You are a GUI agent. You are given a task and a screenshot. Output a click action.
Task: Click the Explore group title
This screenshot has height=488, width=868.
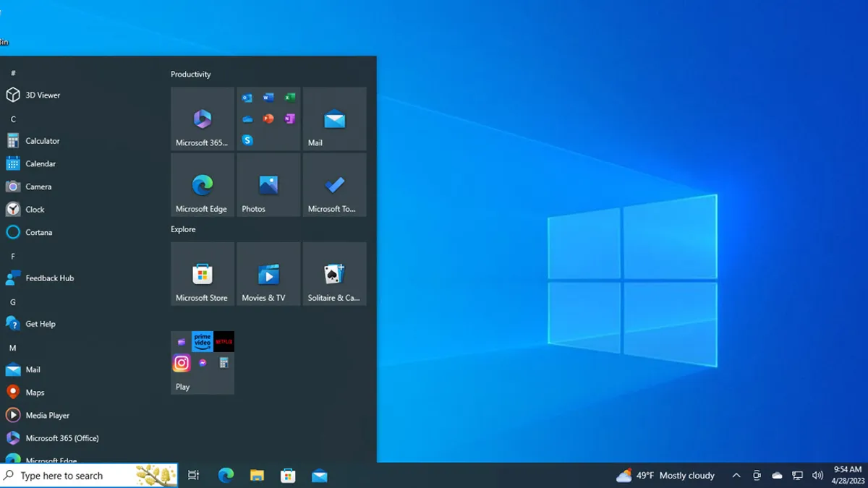point(183,229)
